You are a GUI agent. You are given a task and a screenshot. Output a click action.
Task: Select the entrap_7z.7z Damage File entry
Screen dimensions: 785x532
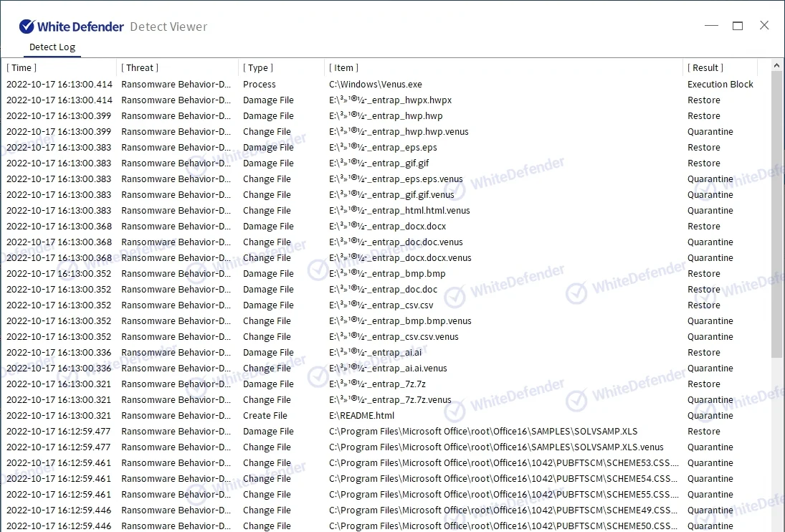pos(377,384)
